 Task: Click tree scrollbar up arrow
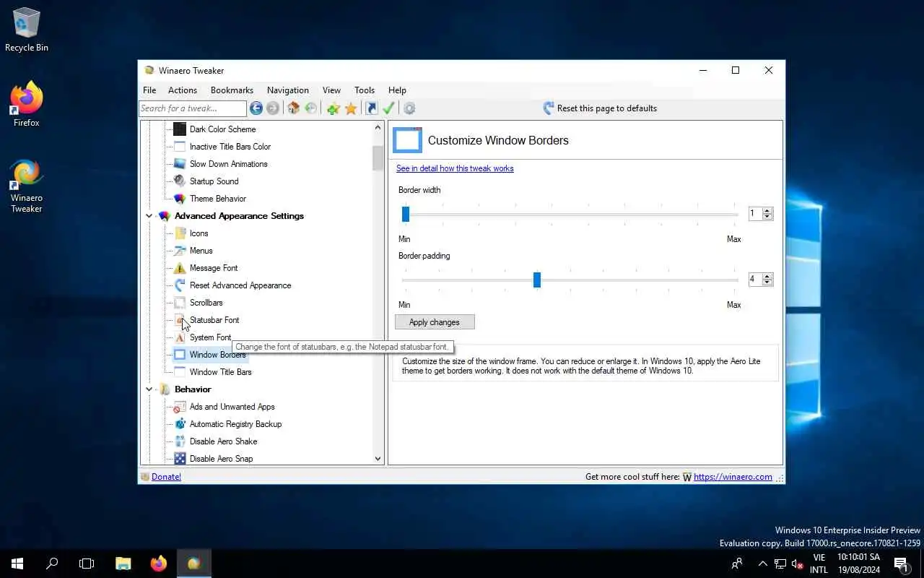pos(378,128)
